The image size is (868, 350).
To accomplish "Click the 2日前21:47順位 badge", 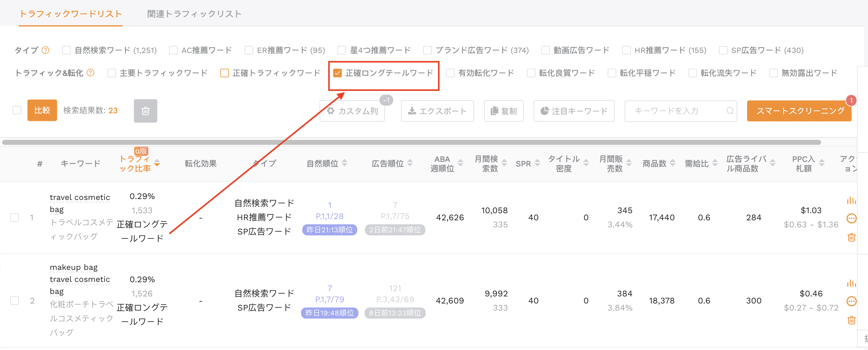I will pos(395,230).
